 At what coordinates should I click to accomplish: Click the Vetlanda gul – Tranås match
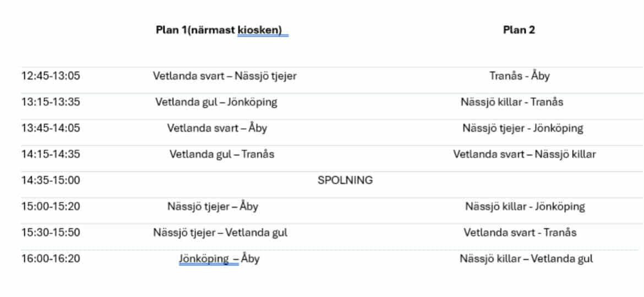click(x=221, y=154)
